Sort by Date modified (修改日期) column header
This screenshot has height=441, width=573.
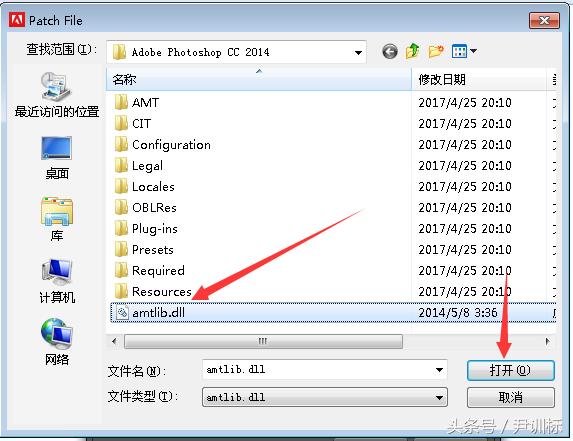click(x=478, y=79)
